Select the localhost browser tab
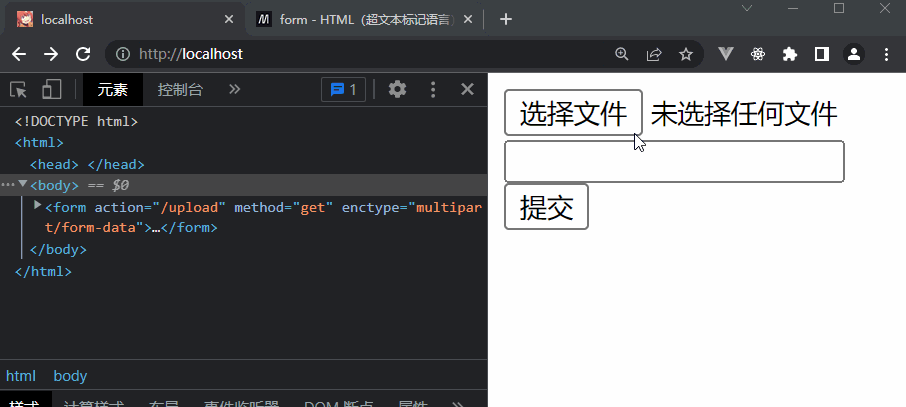The width and height of the screenshot is (906, 407). pos(124,19)
